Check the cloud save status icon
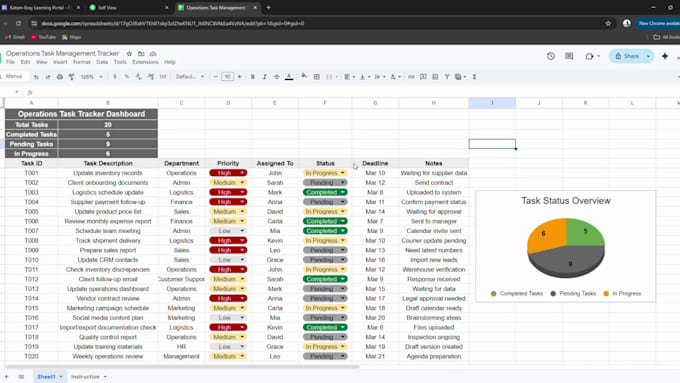Screen dimensions: 680x383 153,54
